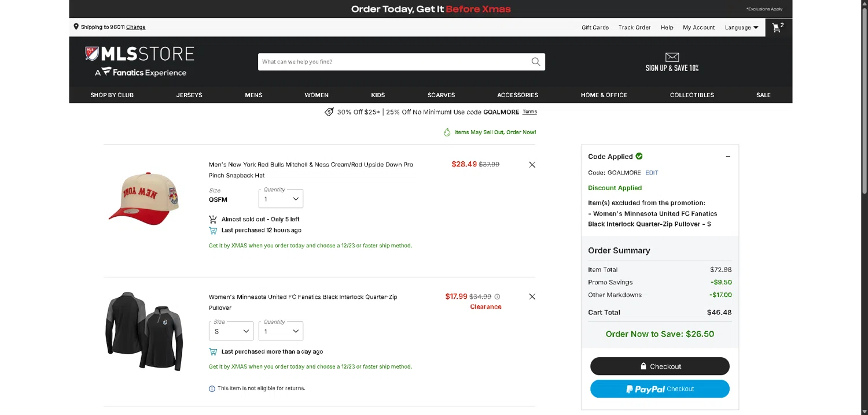Click the not eligible for returns info icon
868x415 pixels.
212,388
